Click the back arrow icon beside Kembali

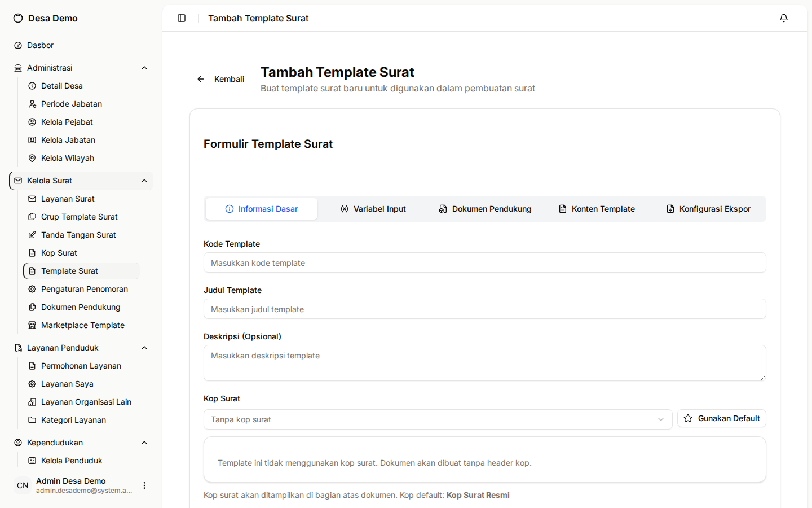[x=201, y=79]
